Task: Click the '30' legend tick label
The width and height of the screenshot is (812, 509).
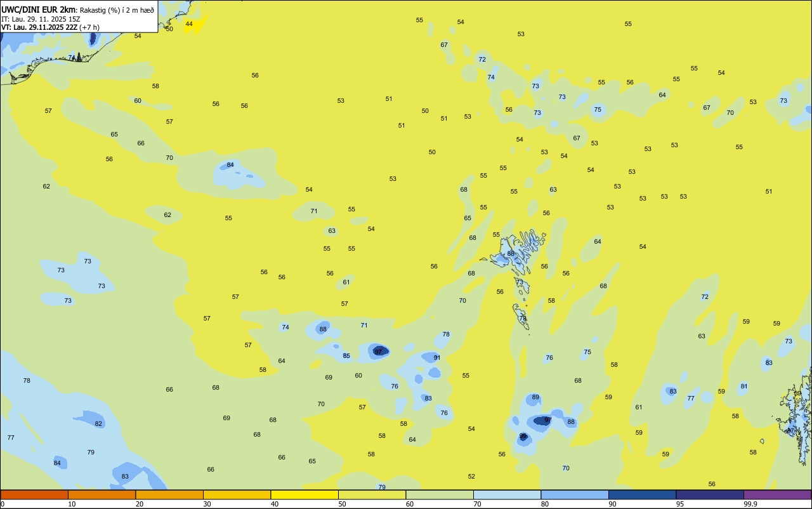Action: tap(207, 504)
